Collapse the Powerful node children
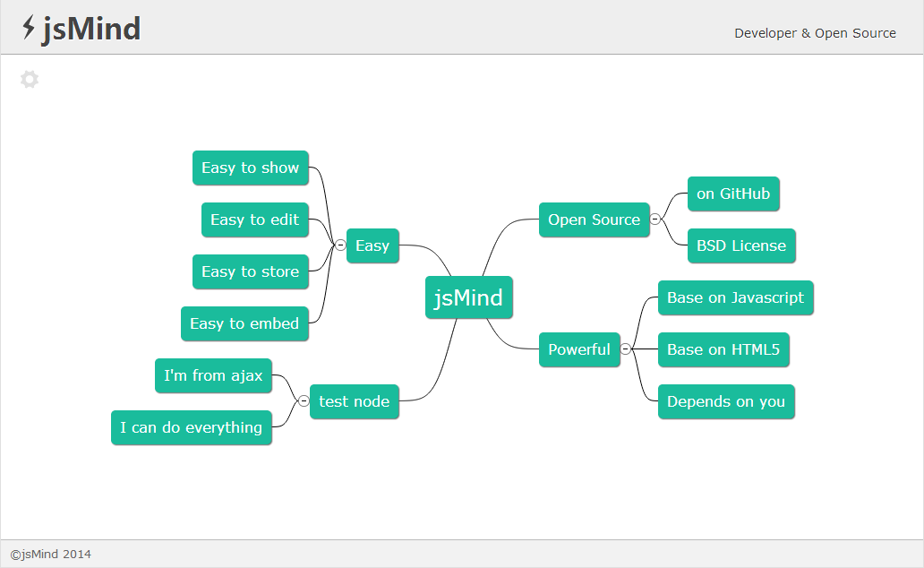 pos(625,349)
